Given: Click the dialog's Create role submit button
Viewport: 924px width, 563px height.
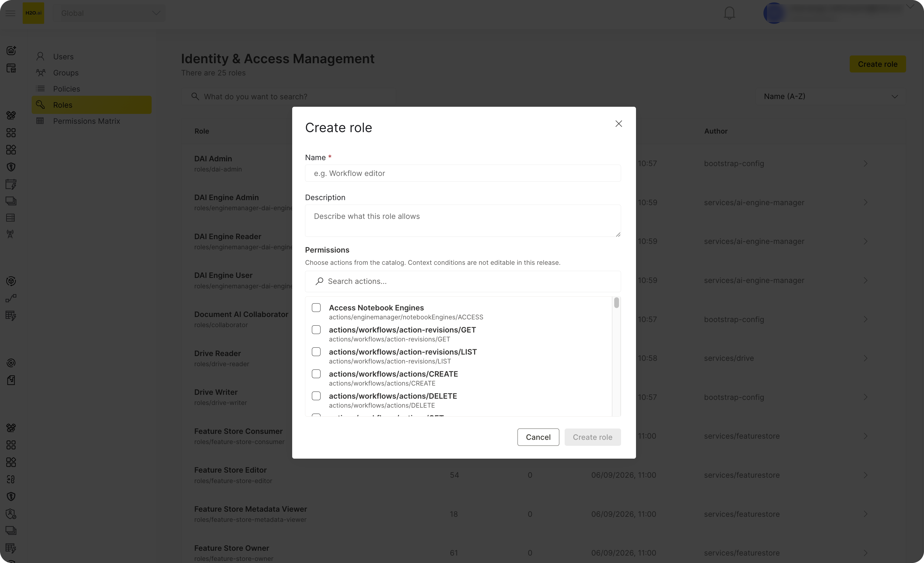Looking at the screenshot, I should coord(592,437).
